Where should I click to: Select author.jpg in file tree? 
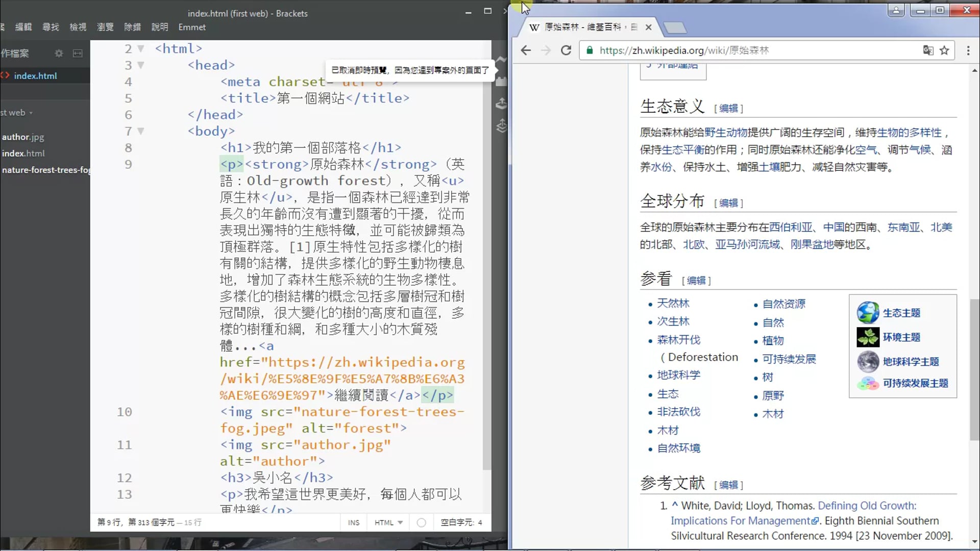coord(23,137)
